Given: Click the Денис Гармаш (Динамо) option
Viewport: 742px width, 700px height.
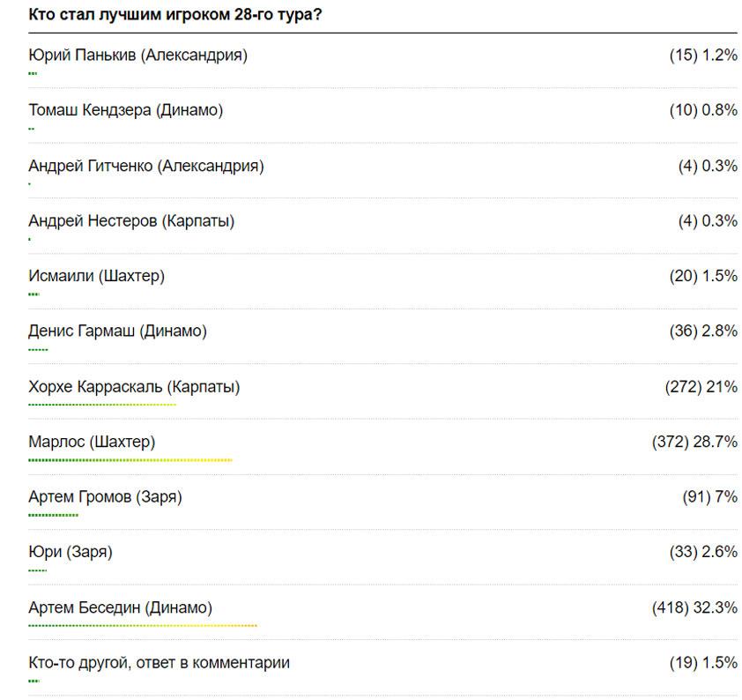Looking at the screenshot, I should [117, 331].
